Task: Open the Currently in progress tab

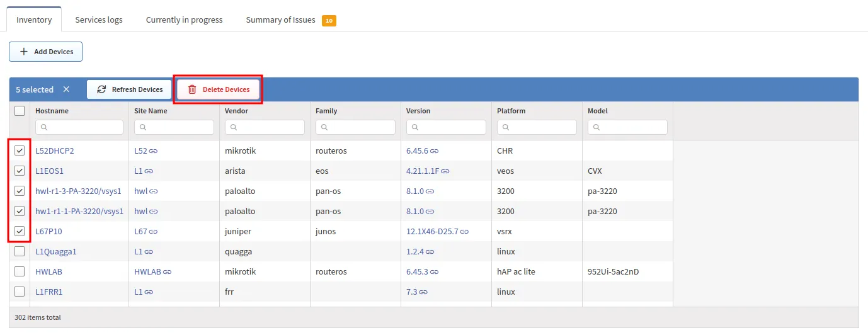Action: tap(184, 20)
